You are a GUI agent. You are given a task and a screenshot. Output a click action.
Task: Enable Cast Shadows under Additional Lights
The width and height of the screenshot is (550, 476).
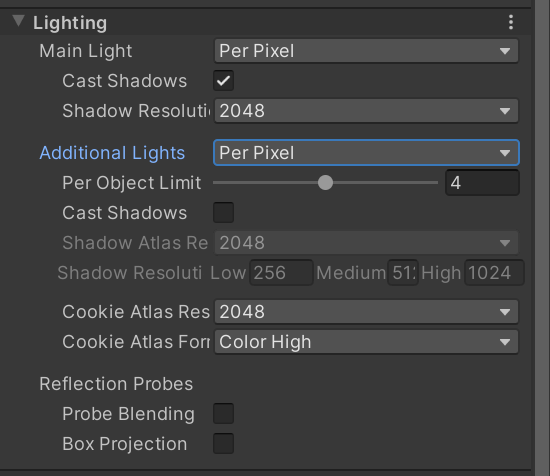point(223,213)
